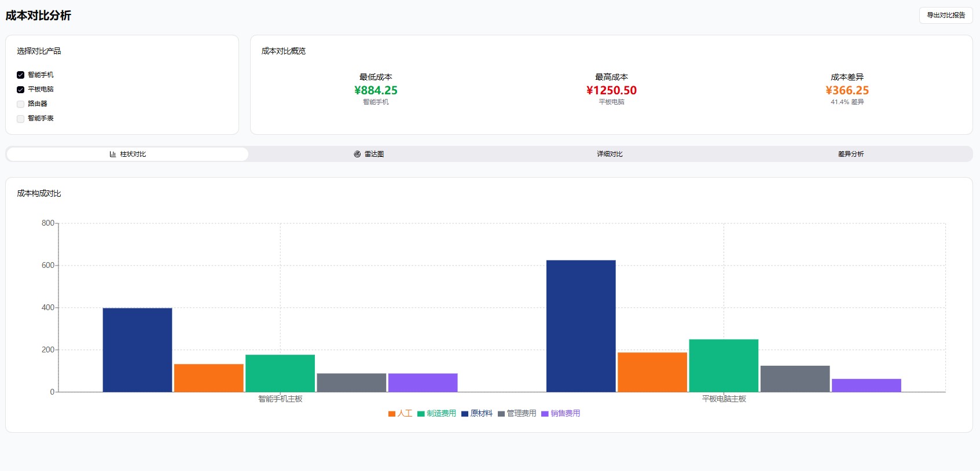This screenshot has height=471, width=980.
Task: Click the purple 销售费用 legend square
Action: pos(545,414)
